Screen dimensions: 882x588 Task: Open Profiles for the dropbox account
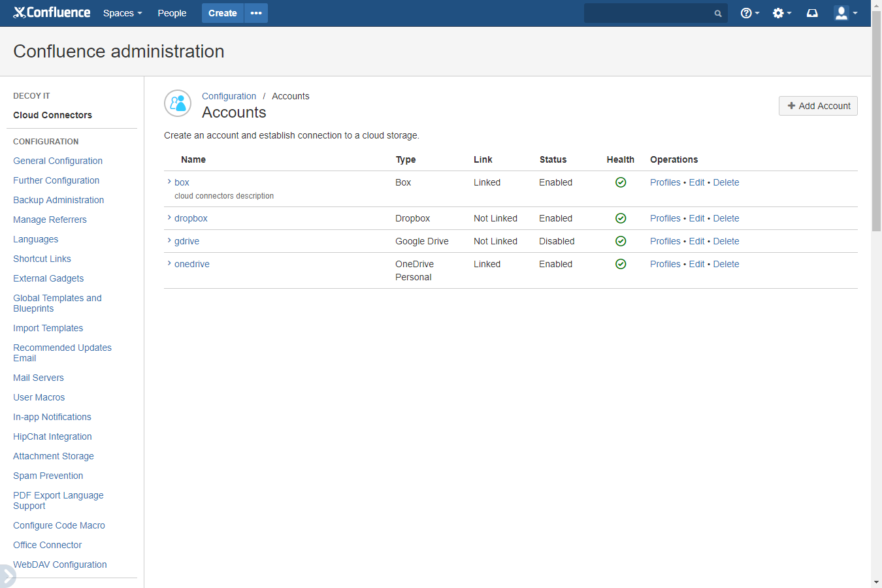pyautogui.click(x=665, y=218)
